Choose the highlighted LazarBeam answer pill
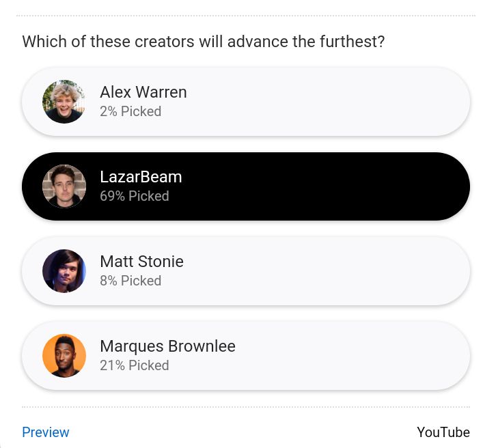This screenshot has width=483, height=448. 246,186
